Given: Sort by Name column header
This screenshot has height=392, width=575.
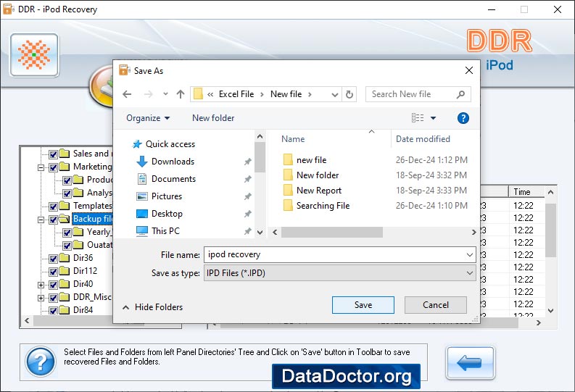Looking at the screenshot, I should coord(293,139).
